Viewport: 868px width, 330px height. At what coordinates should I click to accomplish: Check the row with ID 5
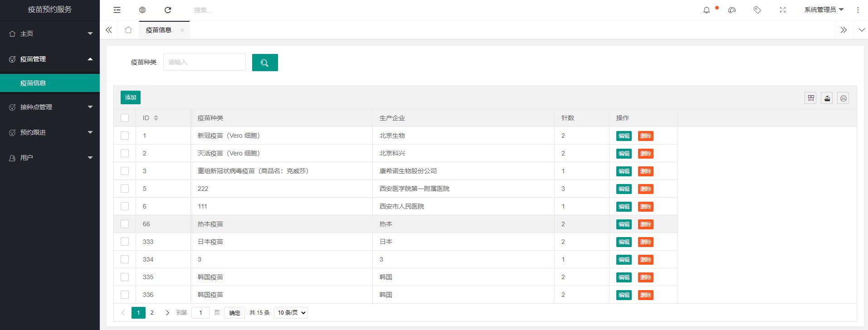tap(125, 189)
